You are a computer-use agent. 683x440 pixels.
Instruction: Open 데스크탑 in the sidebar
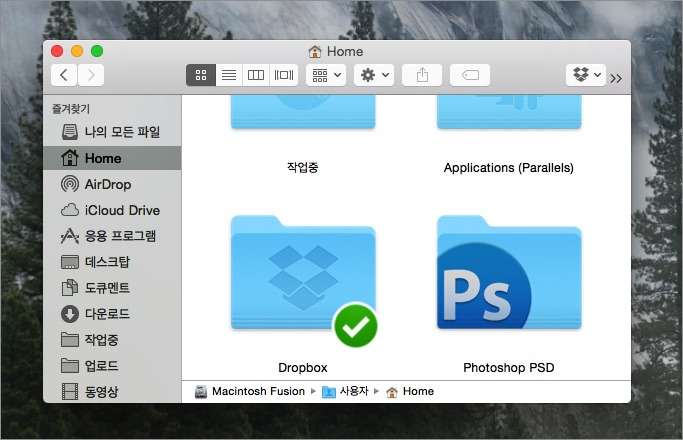coord(112,262)
